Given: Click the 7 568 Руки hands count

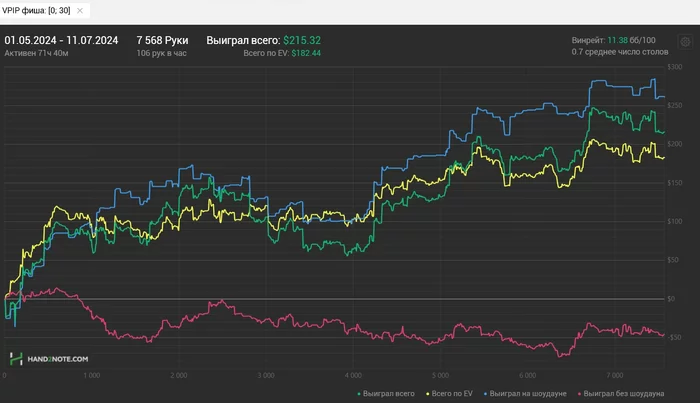Looking at the screenshot, I should click(x=160, y=41).
